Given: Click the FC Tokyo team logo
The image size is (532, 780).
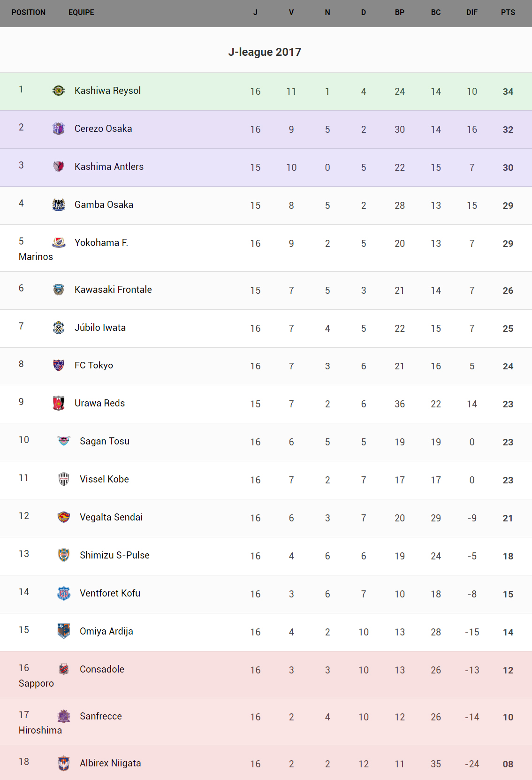Looking at the screenshot, I should click(59, 365).
